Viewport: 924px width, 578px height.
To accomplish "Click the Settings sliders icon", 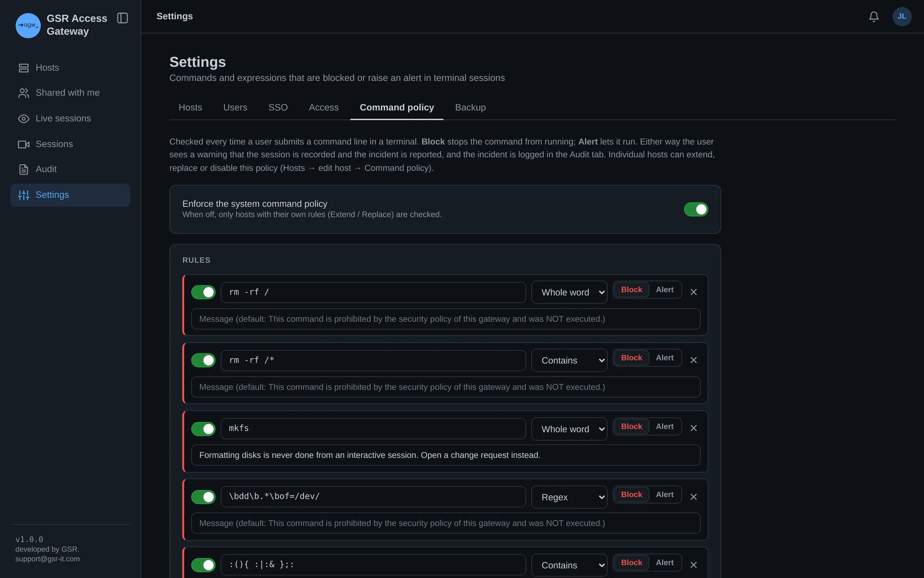I will click(23, 195).
